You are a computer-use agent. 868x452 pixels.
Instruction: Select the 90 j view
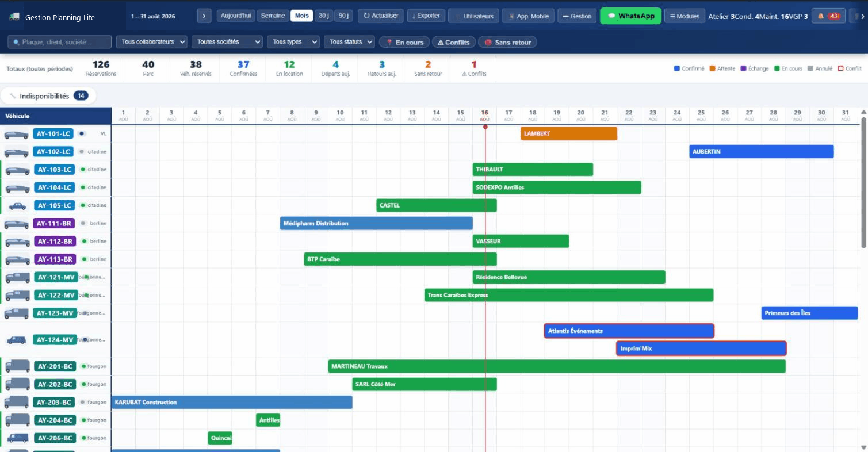coord(344,16)
